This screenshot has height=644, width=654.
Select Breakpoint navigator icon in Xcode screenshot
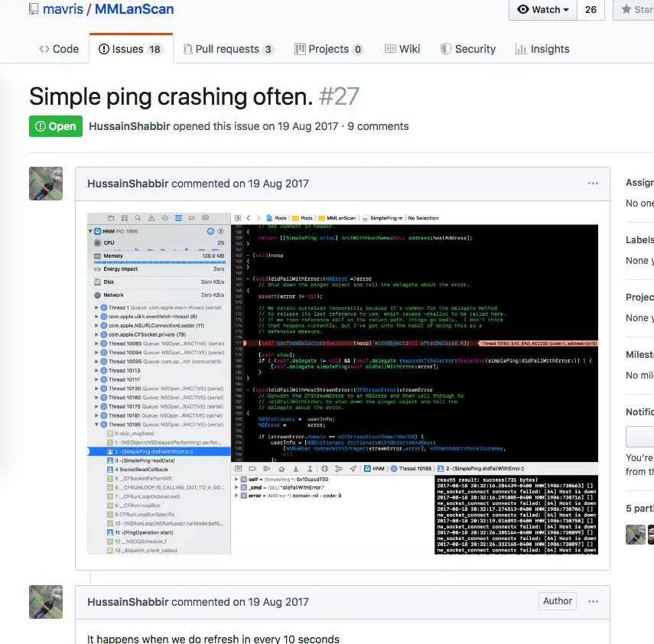click(192, 218)
